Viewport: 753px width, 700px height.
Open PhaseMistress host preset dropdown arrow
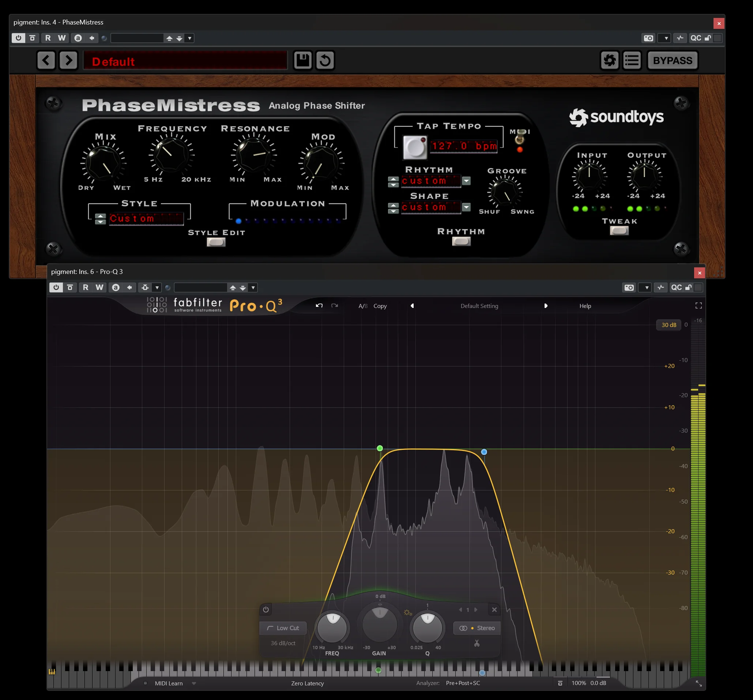(x=190, y=38)
